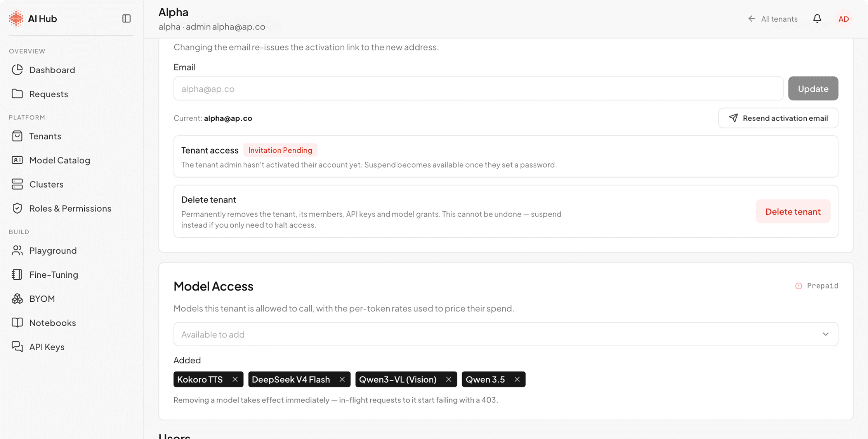
Task: Click the Roles & Permissions shield icon
Action: (x=17, y=208)
